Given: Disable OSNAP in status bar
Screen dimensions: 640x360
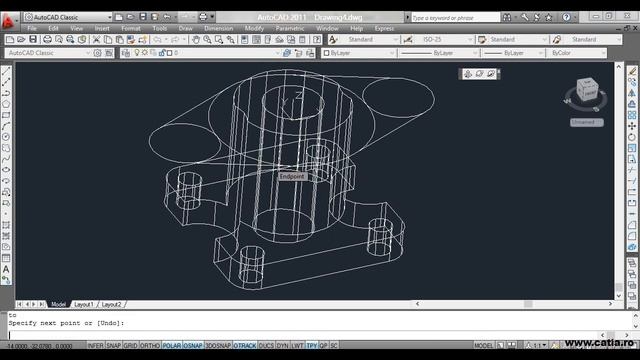Looking at the screenshot, I should (x=193, y=345).
